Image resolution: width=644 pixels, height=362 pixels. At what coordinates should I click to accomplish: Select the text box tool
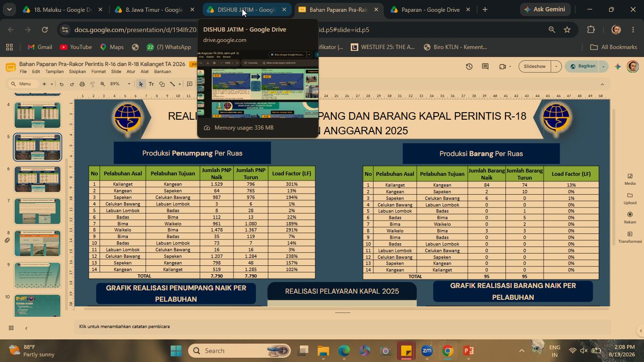(151, 84)
